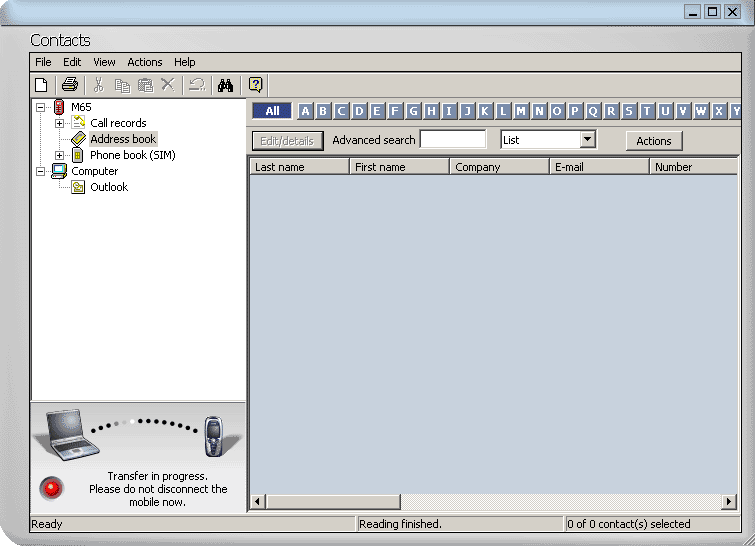Sort by E-mail column header
Image resolution: width=755 pixels, height=546 pixels.
(599, 167)
